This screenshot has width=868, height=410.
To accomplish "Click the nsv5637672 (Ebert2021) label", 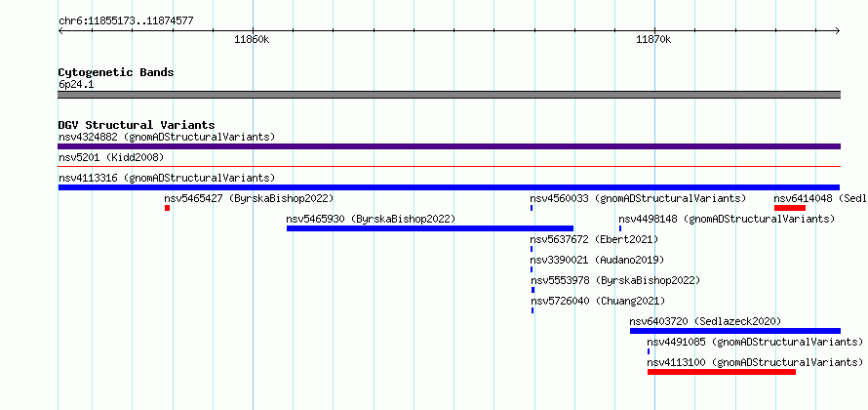I will [x=595, y=239].
